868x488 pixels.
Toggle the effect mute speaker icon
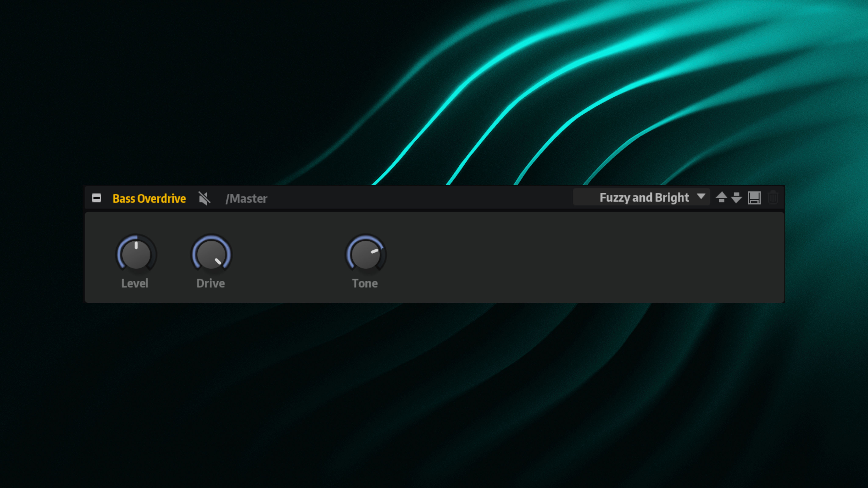[x=204, y=198]
